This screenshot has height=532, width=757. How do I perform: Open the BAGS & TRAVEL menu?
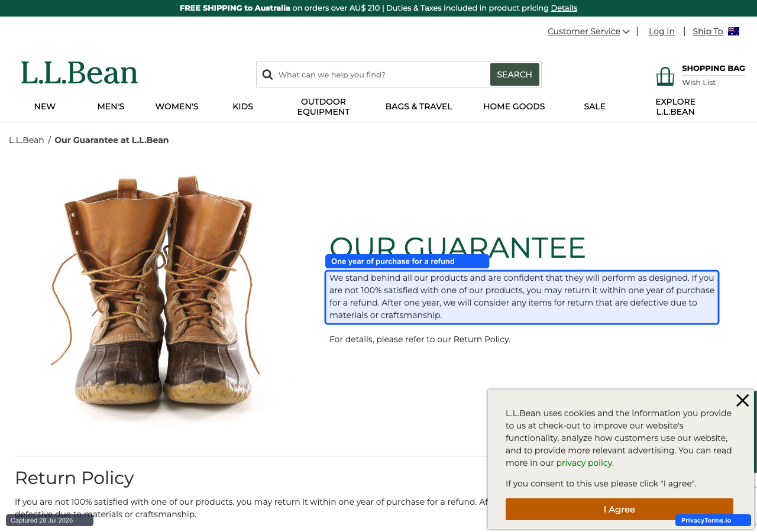click(x=419, y=106)
